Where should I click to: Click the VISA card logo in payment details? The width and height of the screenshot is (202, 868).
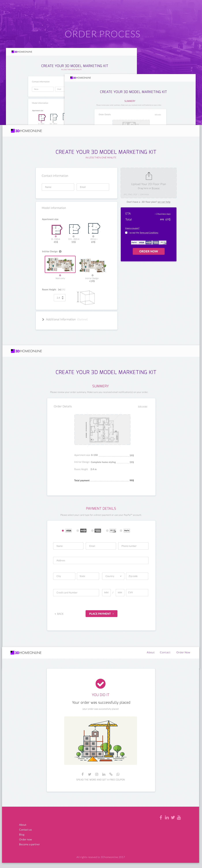[69, 530]
